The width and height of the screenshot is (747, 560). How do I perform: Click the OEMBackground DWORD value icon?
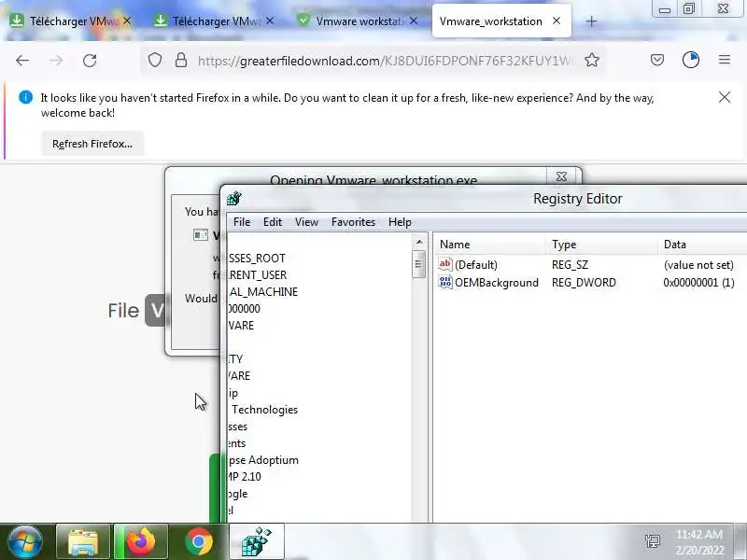[445, 283]
